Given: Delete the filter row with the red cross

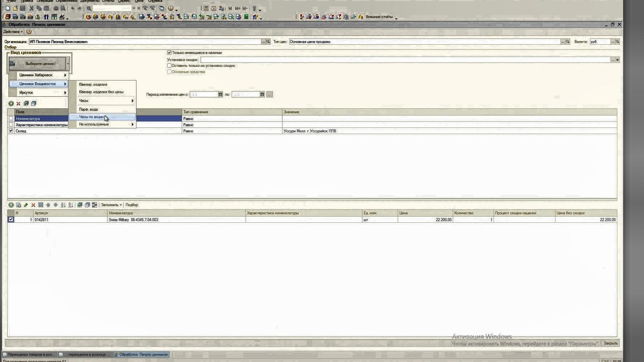Looking at the screenshot, I should pos(18,104).
